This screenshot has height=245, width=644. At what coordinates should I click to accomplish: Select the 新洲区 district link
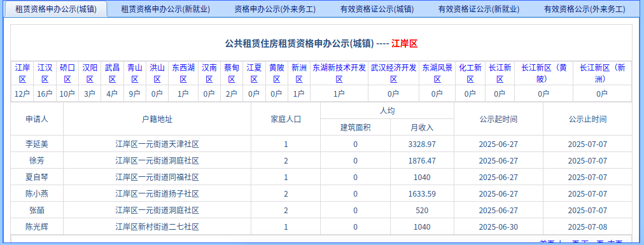299,73
